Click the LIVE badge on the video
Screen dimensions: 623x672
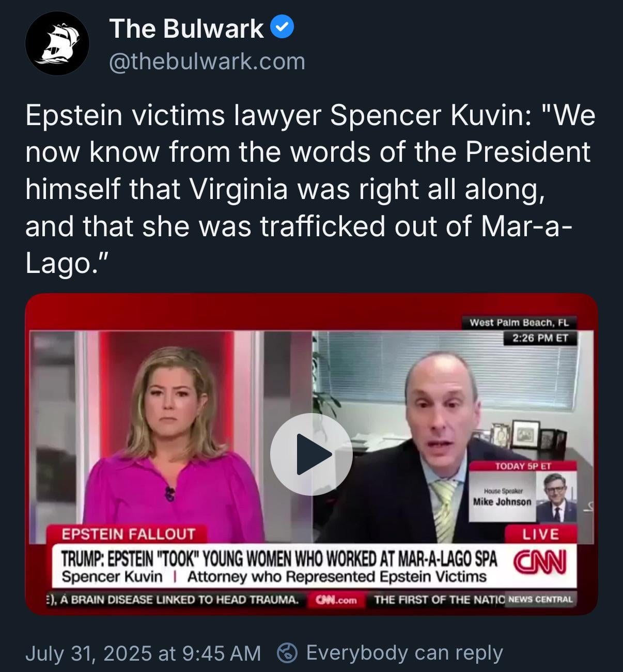540,533
